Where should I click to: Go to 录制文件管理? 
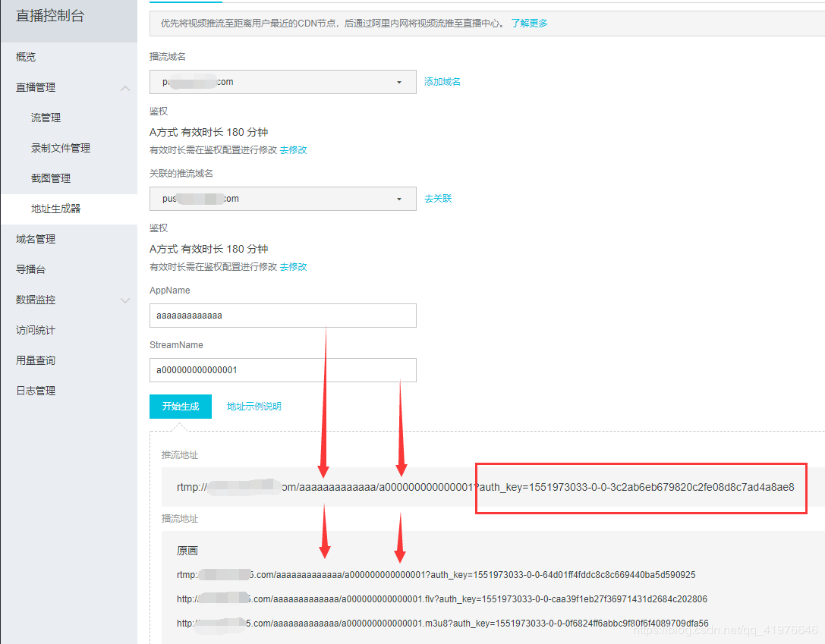click(x=61, y=148)
